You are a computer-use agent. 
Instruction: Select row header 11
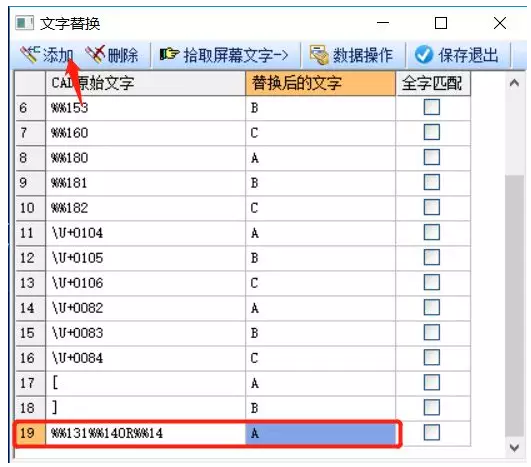pyautogui.click(x=30, y=233)
